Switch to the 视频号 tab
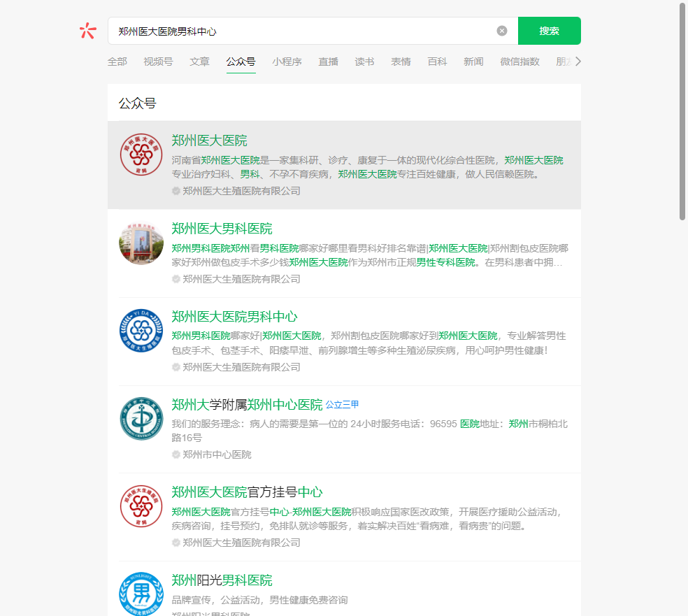 click(x=159, y=62)
